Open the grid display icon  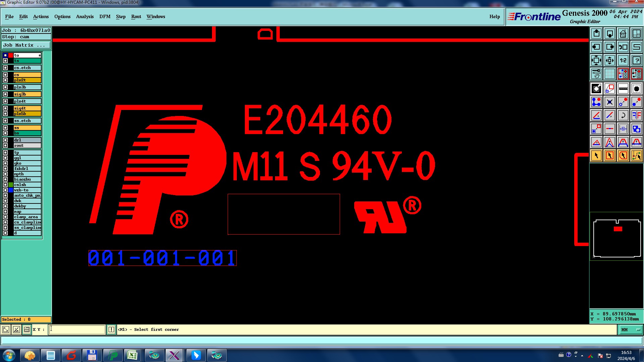[x=609, y=74]
